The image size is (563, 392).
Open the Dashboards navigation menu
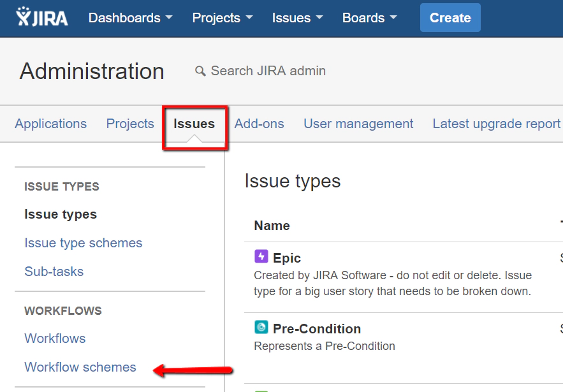coord(125,17)
